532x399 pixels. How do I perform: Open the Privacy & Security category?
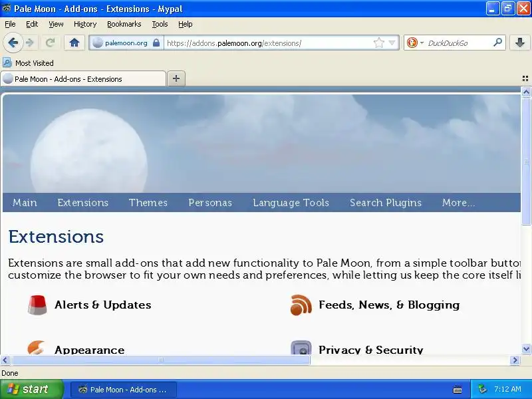point(371,350)
